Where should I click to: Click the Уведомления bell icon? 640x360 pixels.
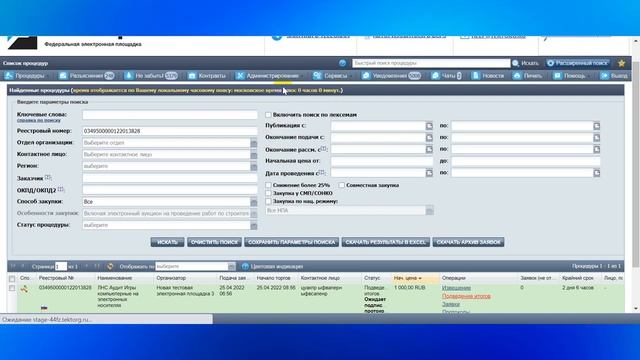coord(366,76)
